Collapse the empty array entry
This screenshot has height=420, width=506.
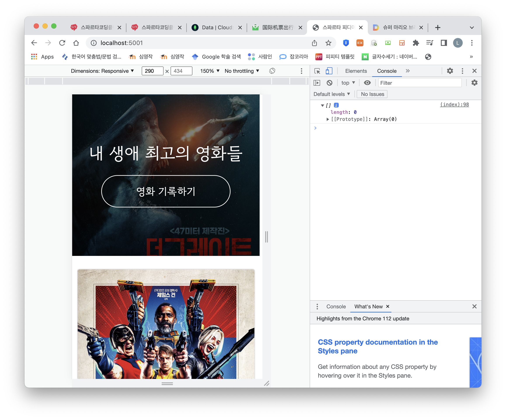(322, 106)
